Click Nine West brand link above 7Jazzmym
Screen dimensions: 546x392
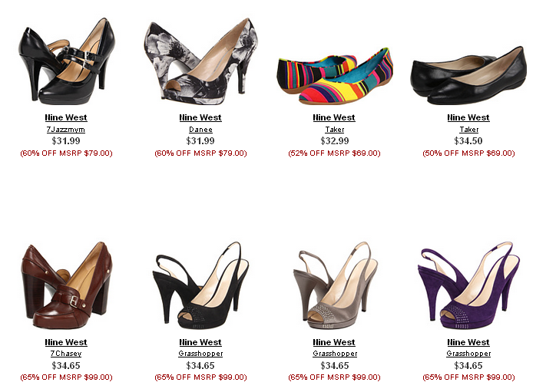point(66,117)
